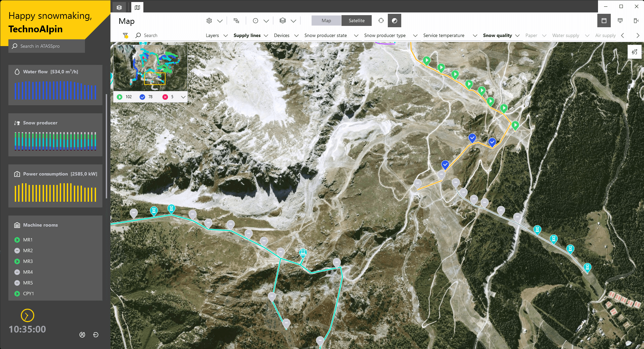
Task: Open the Snow producer state dropdown
Action: click(331, 35)
